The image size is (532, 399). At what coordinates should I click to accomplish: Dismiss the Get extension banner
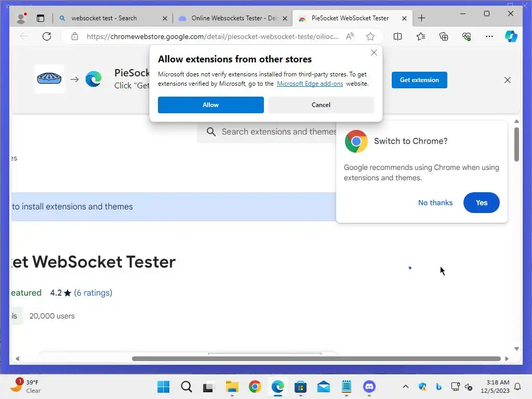(x=508, y=80)
